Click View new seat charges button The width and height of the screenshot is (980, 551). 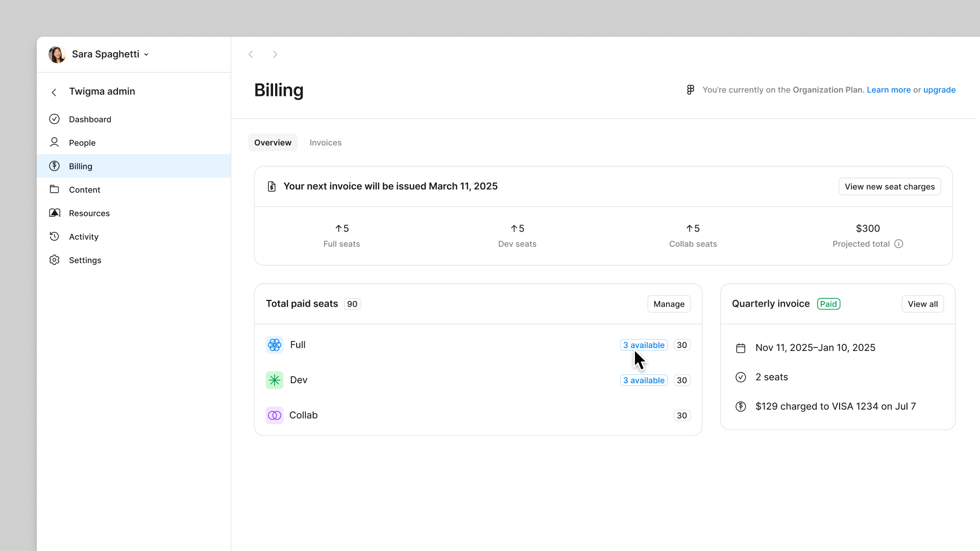click(x=890, y=186)
